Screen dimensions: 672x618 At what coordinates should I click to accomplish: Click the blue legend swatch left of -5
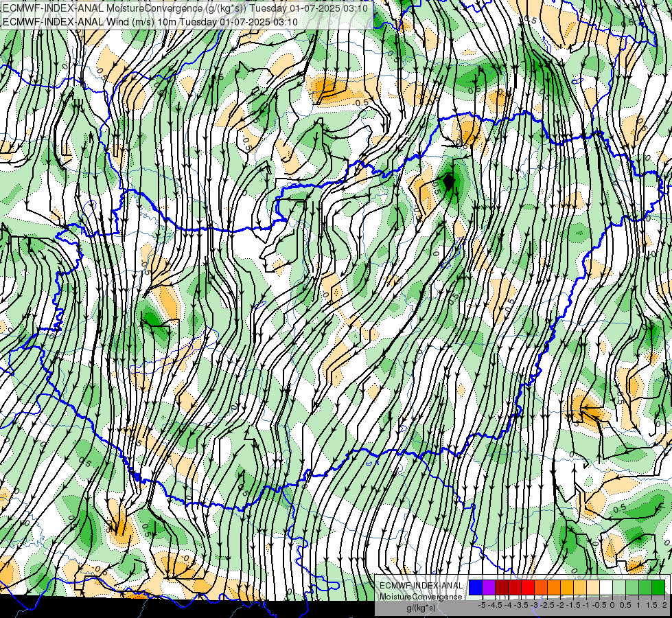[x=476, y=587]
